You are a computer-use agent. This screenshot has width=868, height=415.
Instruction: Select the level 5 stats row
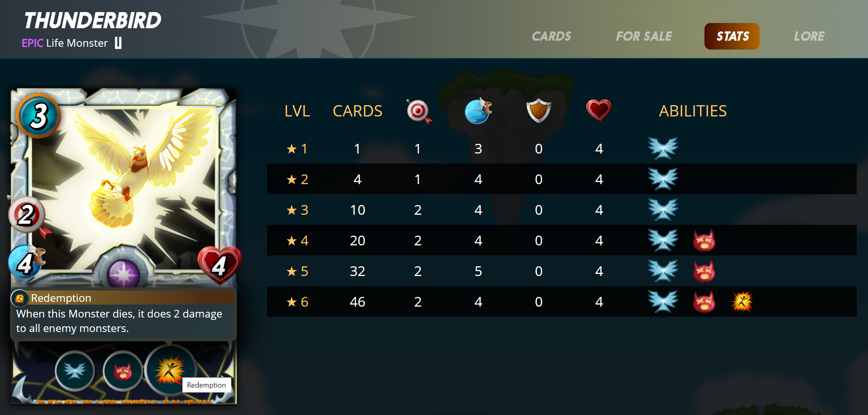[561, 271]
